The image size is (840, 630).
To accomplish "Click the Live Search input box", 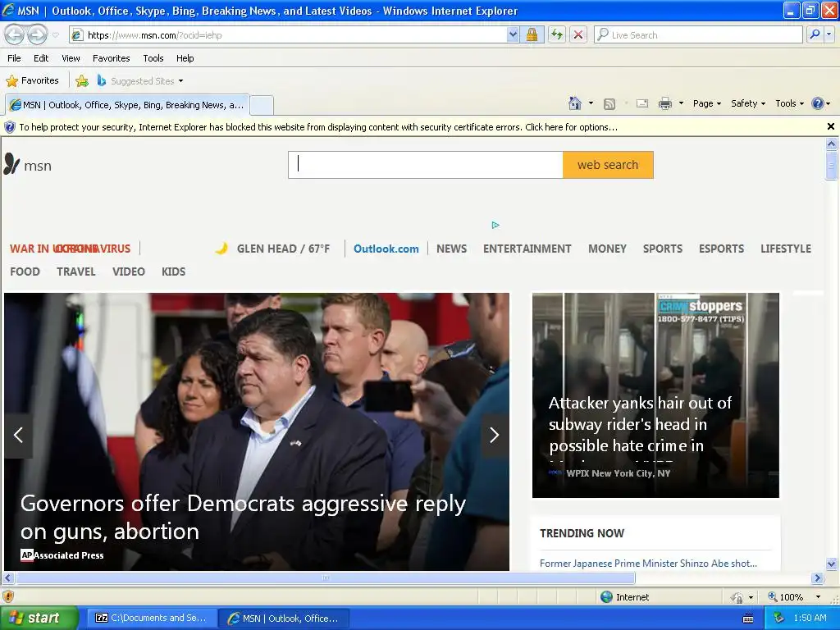I will [x=698, y=35].
